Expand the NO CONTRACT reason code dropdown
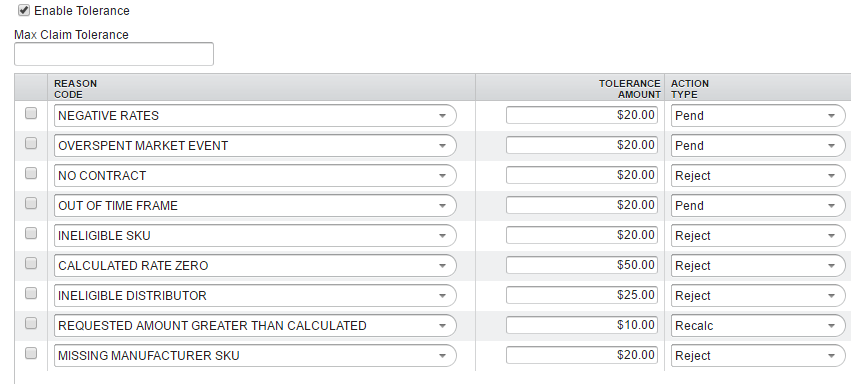Viewport: 851px width, 384px height. [x=255, y=176]
